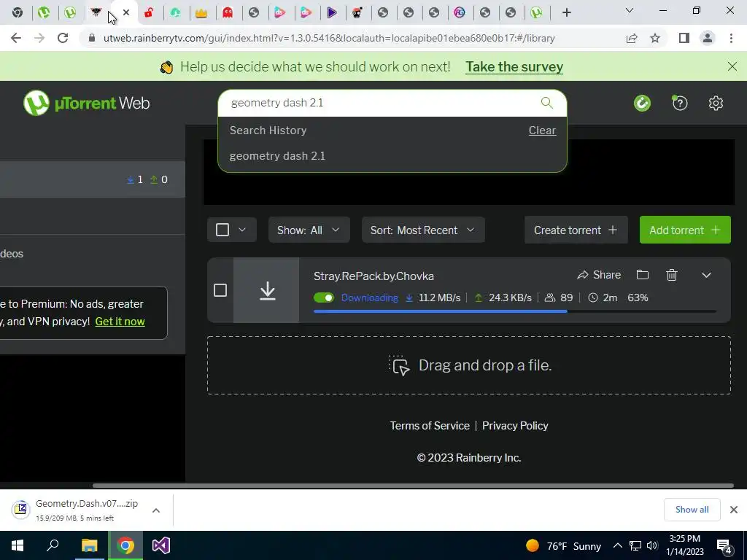Expand Stray torrent details chevron

click(706, 275)
